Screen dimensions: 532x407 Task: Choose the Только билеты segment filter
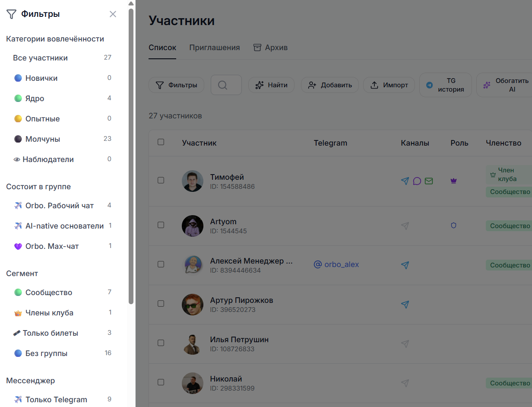coord(62,333)
